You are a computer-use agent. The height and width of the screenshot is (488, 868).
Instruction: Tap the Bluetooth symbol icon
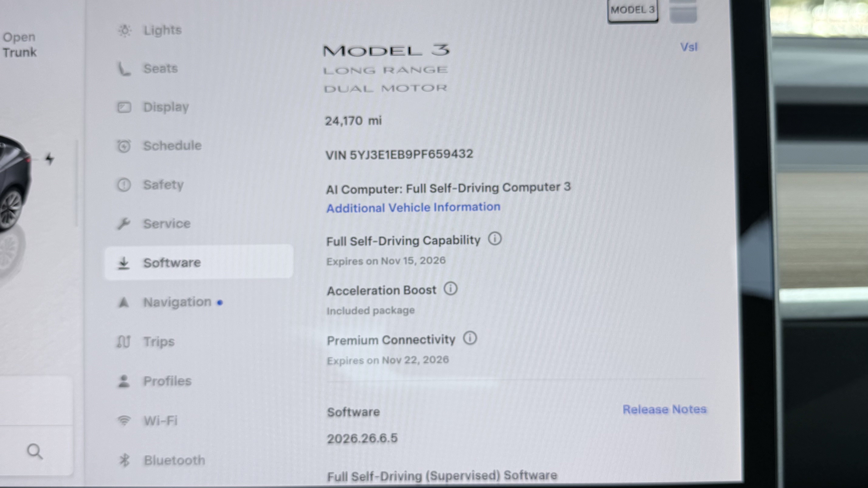124,460
